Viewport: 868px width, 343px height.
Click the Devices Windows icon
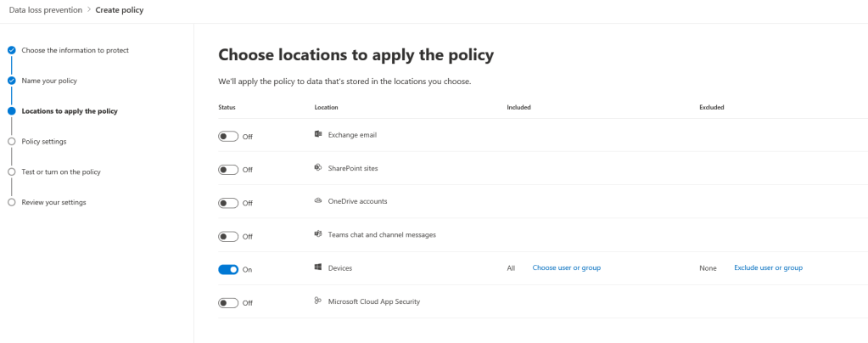click(317, 268)
